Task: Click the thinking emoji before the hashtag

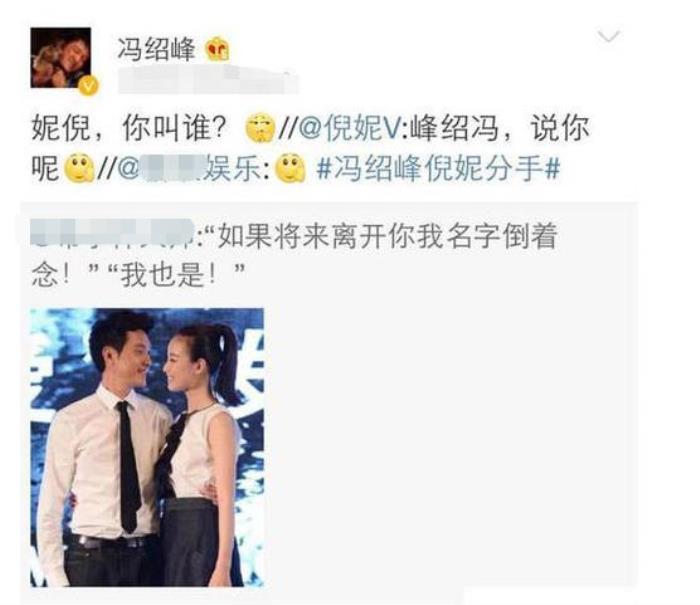Action: (290, 169)
